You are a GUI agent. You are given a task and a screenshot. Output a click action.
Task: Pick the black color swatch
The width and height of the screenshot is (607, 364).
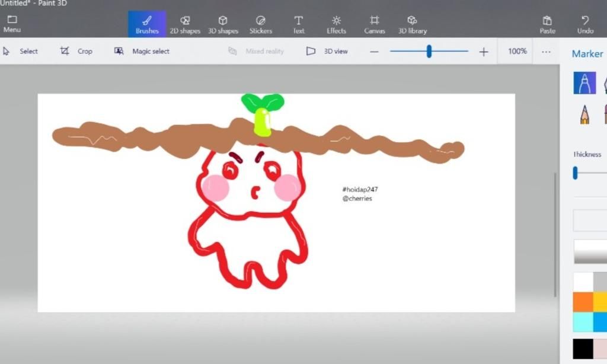pyautogui.click(x=583, y=349)
